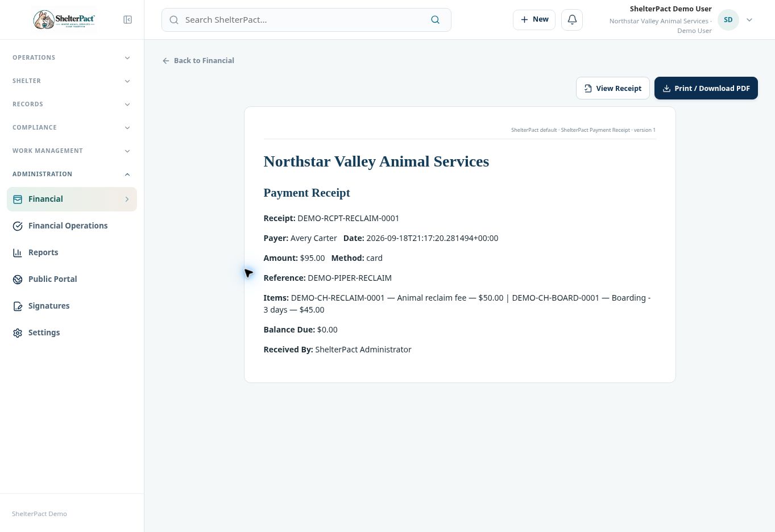Click the Amount value $95.00
Image resolution: width=775 pixels, height=532 pixels.
312,258
